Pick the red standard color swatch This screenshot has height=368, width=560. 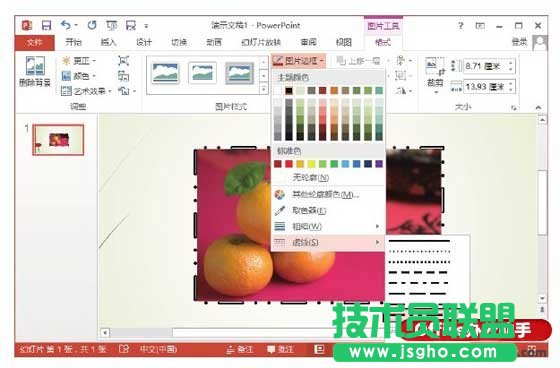[x=289, y=164]
